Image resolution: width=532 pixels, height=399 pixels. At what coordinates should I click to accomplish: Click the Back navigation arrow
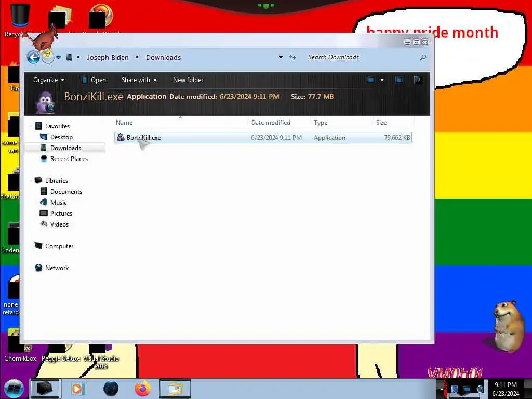click(x=33, y=57)
